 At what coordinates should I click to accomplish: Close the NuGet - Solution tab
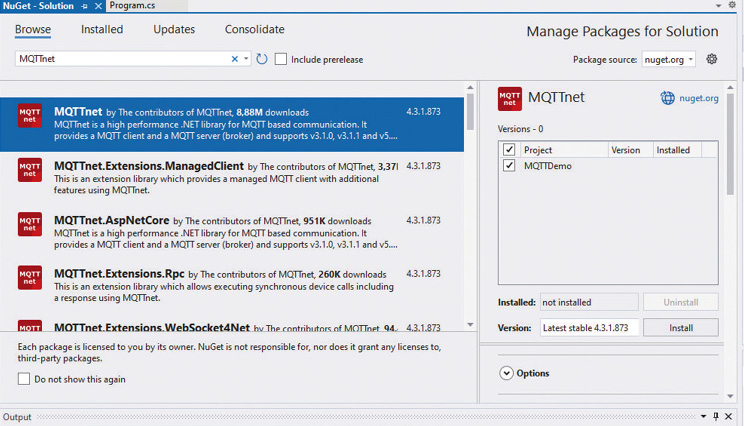coord(98,6)
